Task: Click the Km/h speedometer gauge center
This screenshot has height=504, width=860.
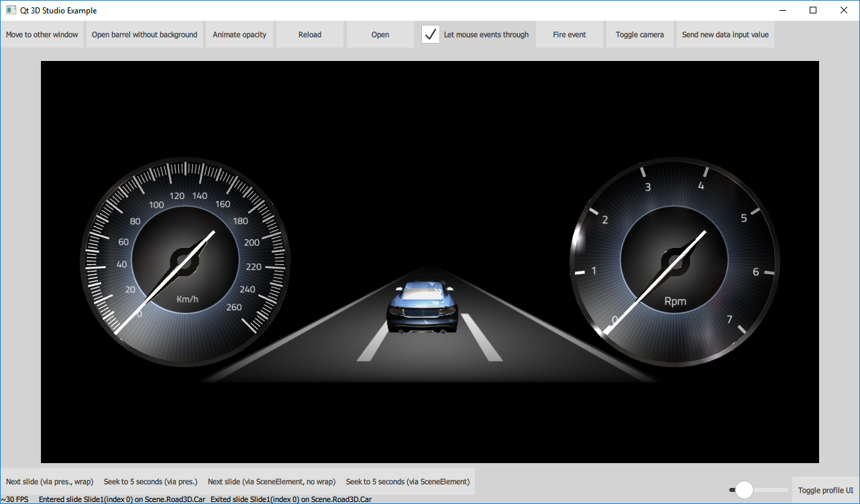Action: pos(184,262)
